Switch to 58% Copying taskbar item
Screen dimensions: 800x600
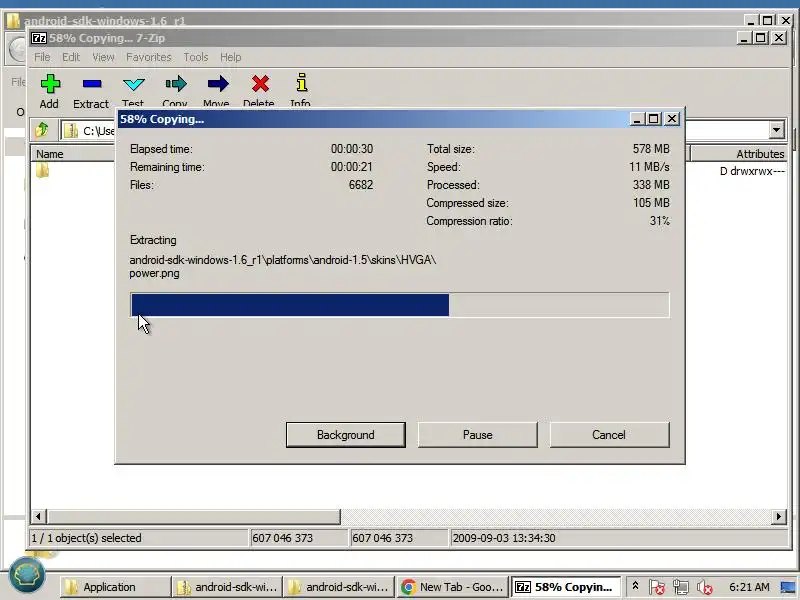click(x=565, y=587)
